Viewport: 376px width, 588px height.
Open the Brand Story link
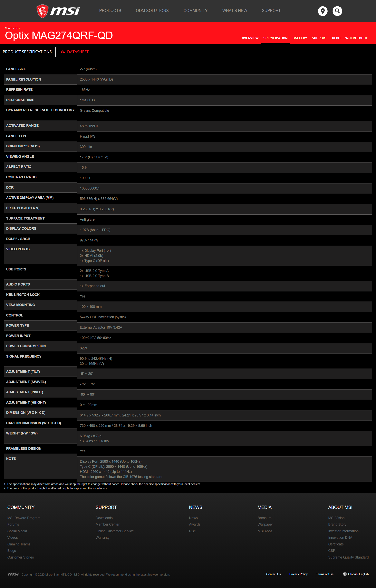coord(337,524)
